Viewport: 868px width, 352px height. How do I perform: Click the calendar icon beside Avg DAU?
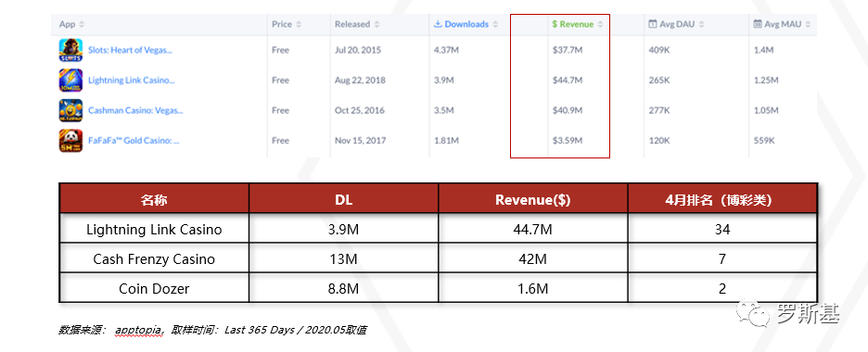[653, 24]
